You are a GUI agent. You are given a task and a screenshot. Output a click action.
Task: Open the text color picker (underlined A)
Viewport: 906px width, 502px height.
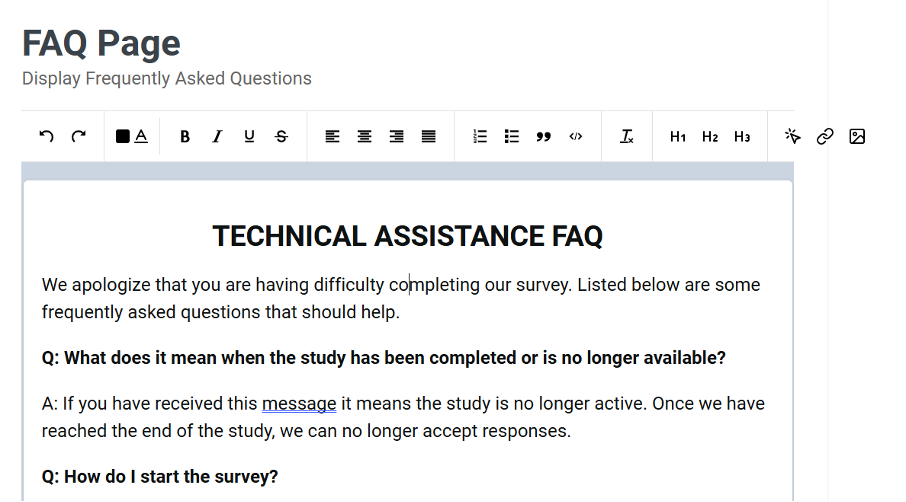[x=141, y=136]
